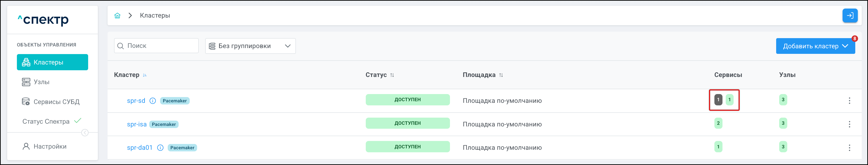Open the three-dot menu for spr-isa
Screen dimensions: 868x165
pyautogui.click(x=849, y=124)
